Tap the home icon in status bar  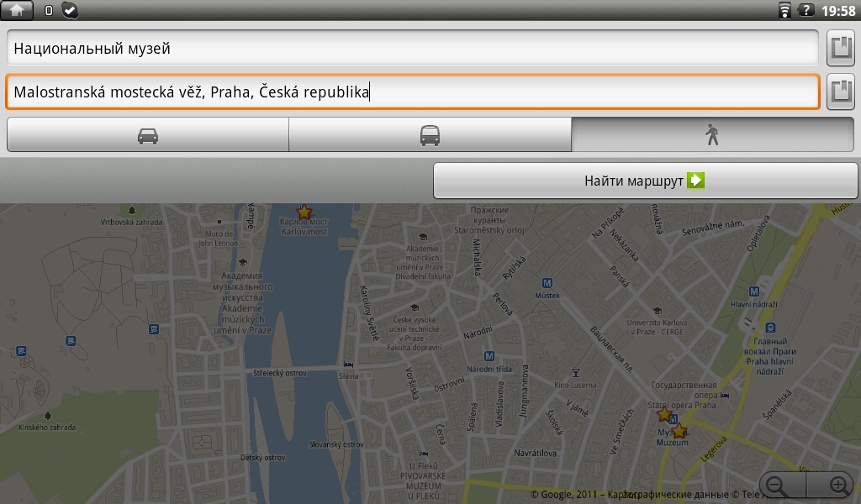pos(17,10)
